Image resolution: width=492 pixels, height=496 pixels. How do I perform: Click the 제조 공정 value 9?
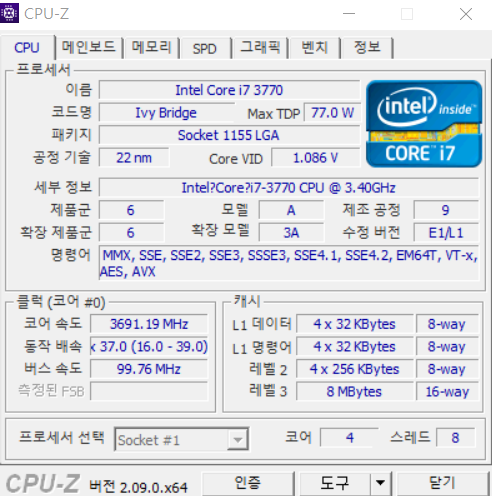(446, 210)
